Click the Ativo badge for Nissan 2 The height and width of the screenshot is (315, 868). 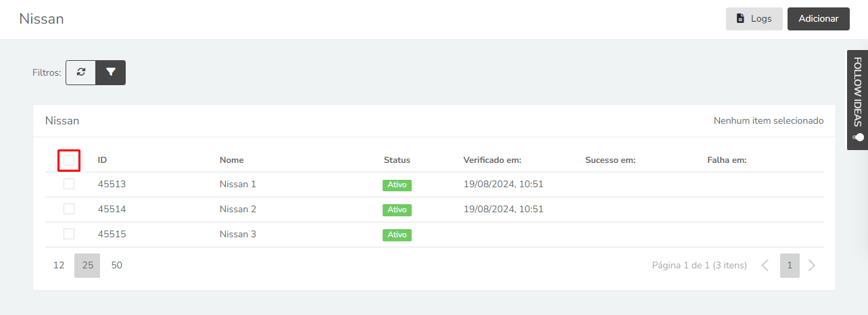click(397, 210)
